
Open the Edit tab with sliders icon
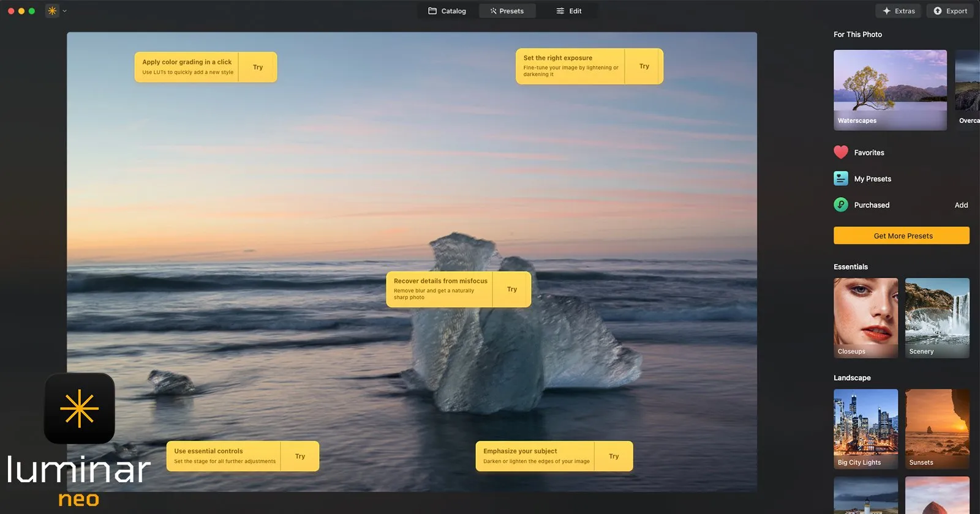pyautogui.click(x=568, y=11)
